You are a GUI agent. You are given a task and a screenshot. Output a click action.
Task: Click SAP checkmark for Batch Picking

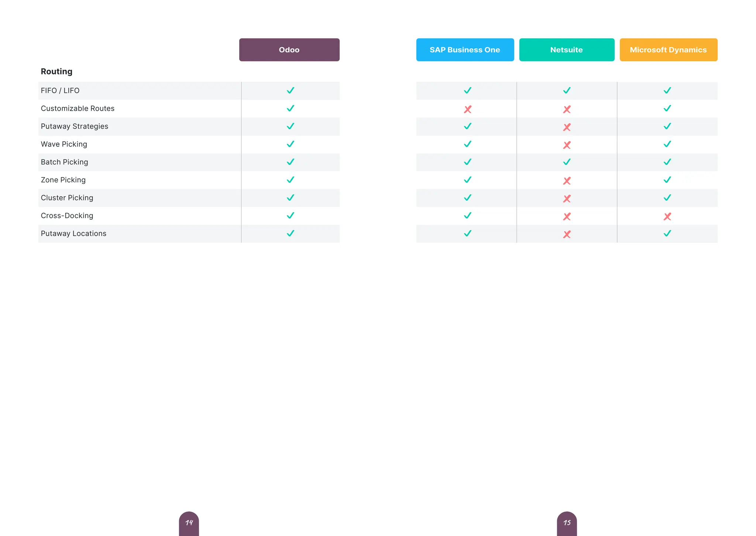pos(468,162)
